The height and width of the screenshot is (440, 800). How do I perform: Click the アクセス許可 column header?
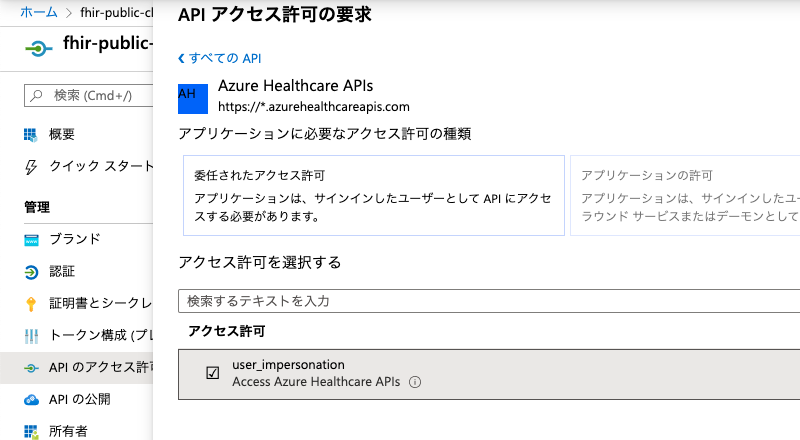(x=227, y=331)
